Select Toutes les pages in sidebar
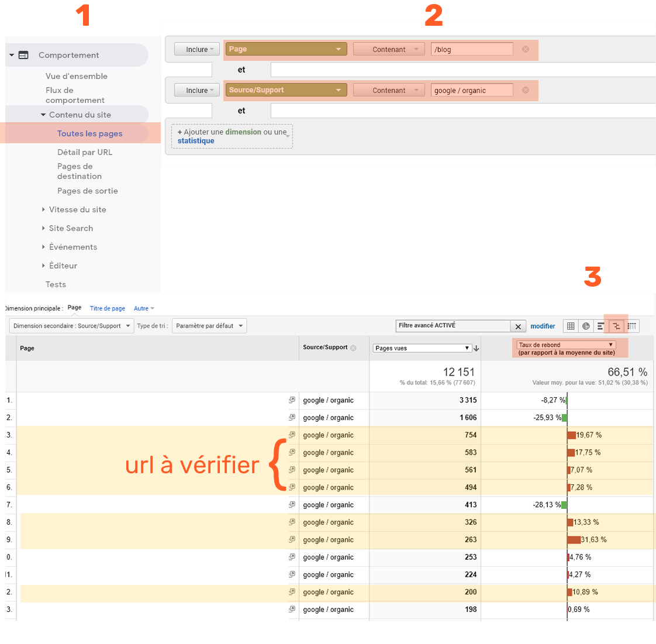Viewport: 656px width, 644px height. [90, 133]
